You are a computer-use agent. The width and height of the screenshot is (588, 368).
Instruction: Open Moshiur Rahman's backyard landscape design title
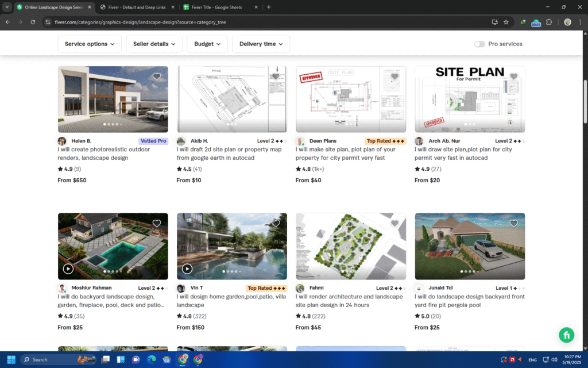click(111, 301)
